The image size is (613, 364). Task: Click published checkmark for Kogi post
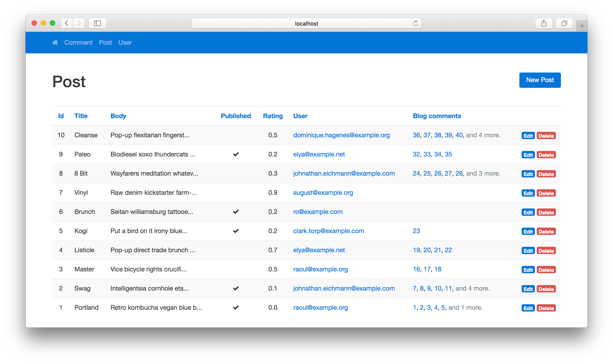[x=236, y=231]
